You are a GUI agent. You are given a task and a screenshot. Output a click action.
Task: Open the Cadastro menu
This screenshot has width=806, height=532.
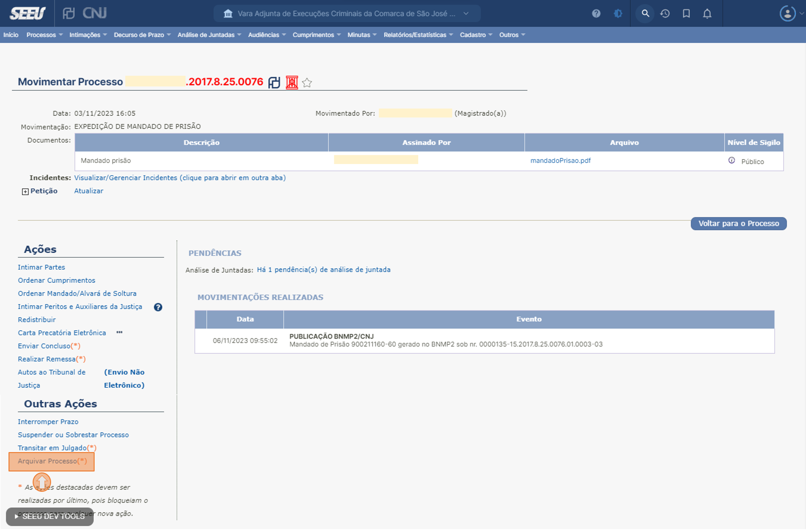point(476,35)
